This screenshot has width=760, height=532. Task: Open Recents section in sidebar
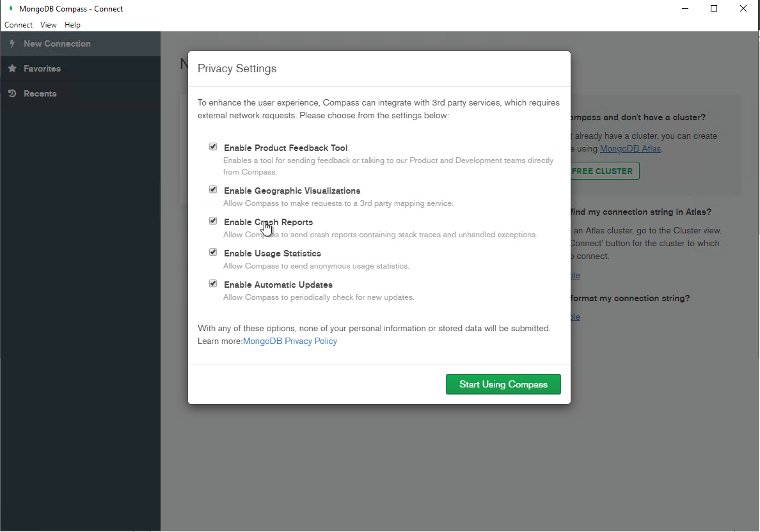click(81, 93)
